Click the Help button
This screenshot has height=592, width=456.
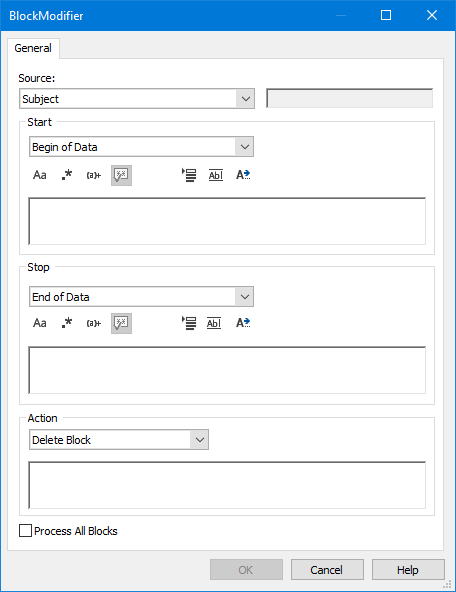pyautogui.click(x=408, y=570)
